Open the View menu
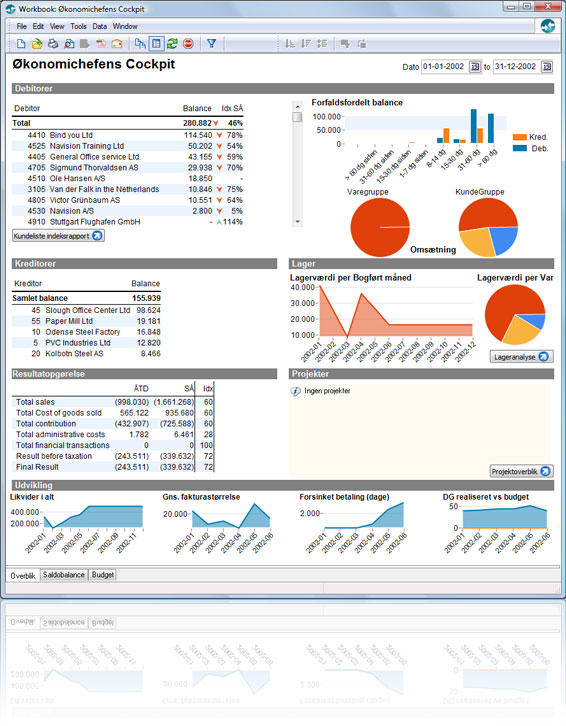 point(57,26)
